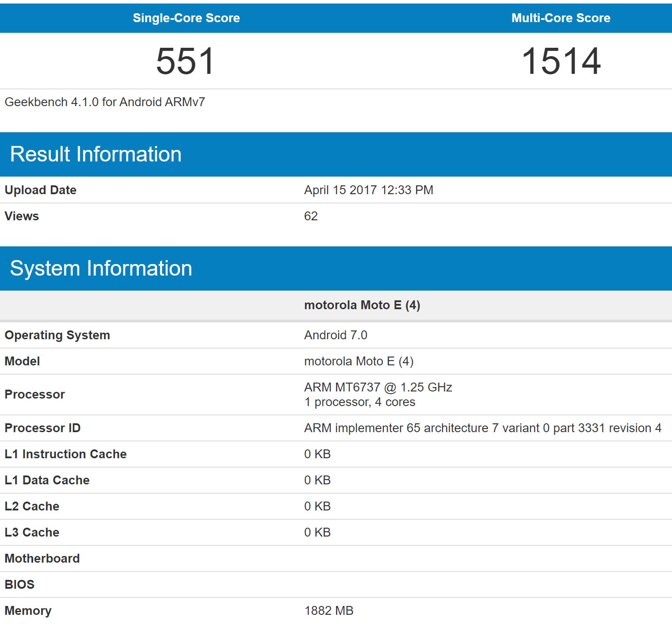Select the L3 Cache 0 KB value
Viewport: 672px width, 625px height.
pos(317,533)
